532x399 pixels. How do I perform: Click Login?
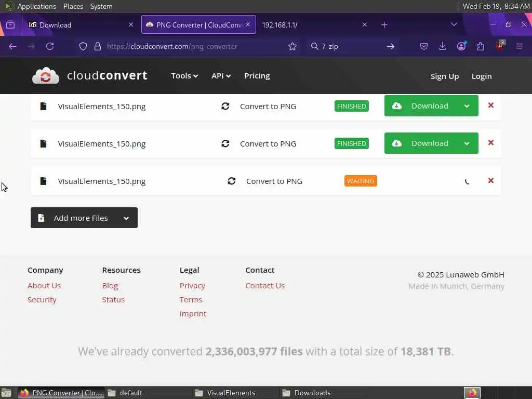pyautogui.click(x=482, y=76)
